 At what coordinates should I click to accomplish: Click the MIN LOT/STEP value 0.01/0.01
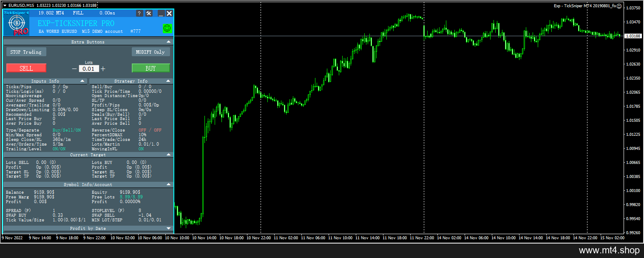pyautogui.click(x=150, y=220)
